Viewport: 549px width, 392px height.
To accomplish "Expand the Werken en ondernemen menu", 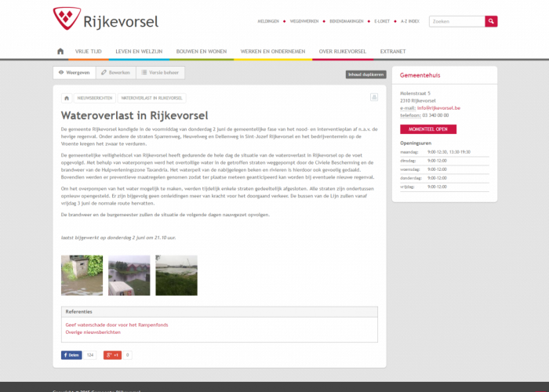I will [272, 52].
